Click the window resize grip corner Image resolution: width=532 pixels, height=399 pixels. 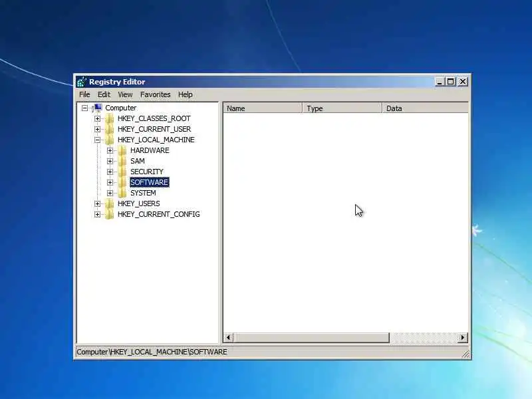(466, 354)
